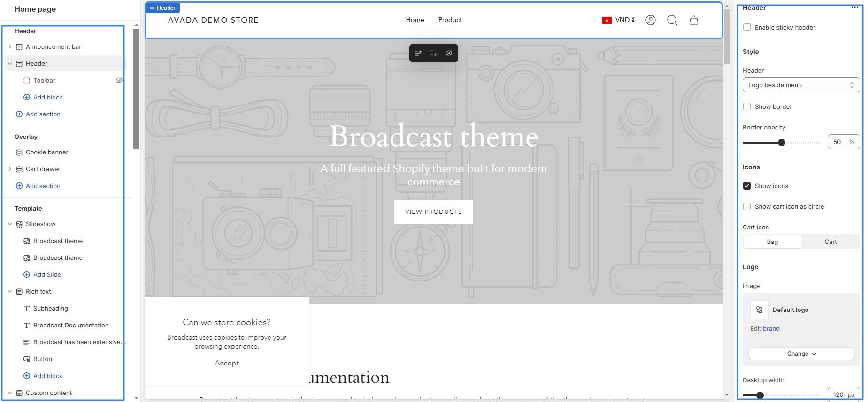
Task: Expand the Cart drawer section
Action: click(10, 169)
